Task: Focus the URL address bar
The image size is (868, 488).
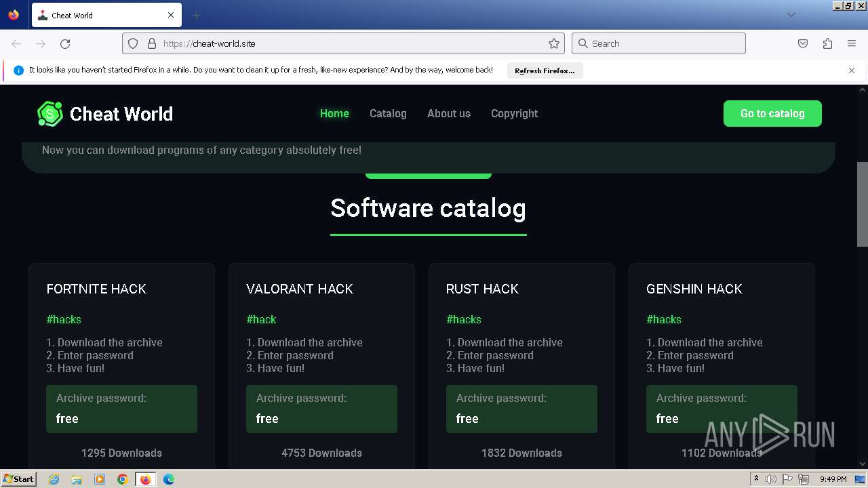Action: [x=343, y=43]
